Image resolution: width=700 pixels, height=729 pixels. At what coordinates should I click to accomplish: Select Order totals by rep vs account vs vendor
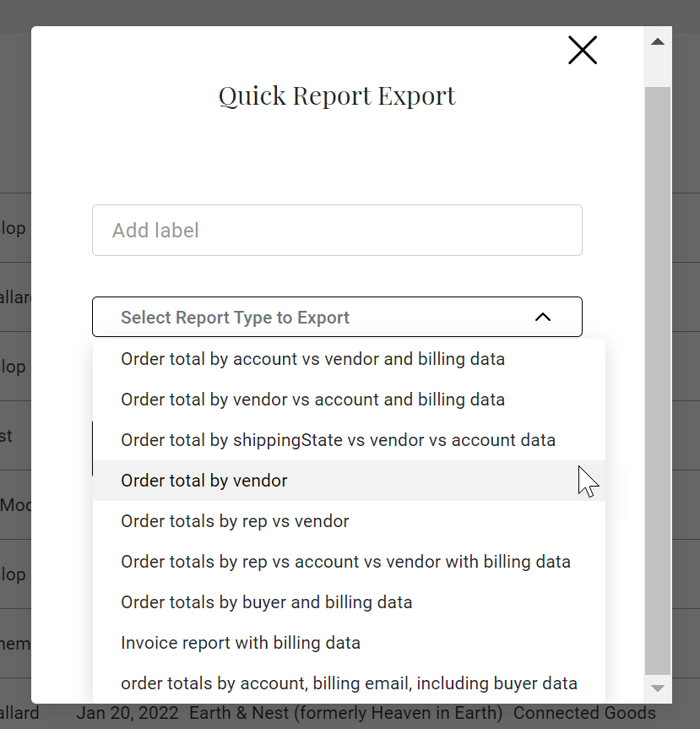(x=345, y=562)
